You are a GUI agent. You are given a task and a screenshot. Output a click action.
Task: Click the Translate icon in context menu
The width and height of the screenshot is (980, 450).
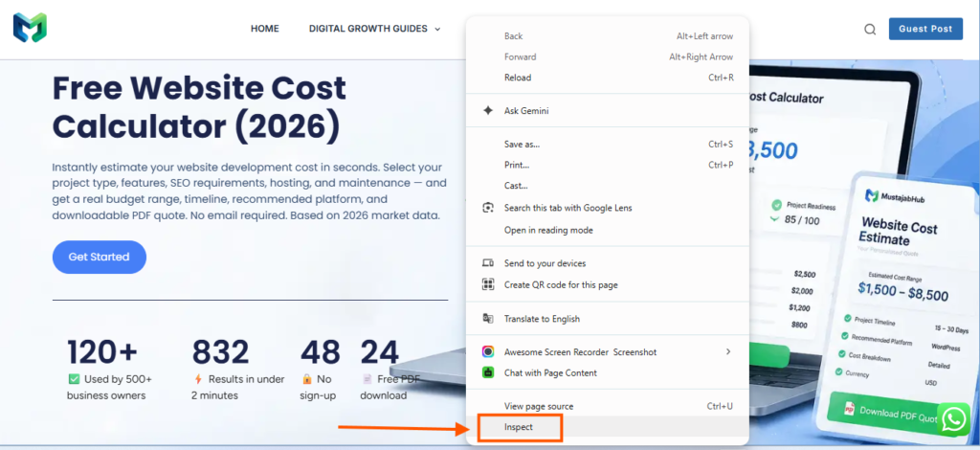488,319
